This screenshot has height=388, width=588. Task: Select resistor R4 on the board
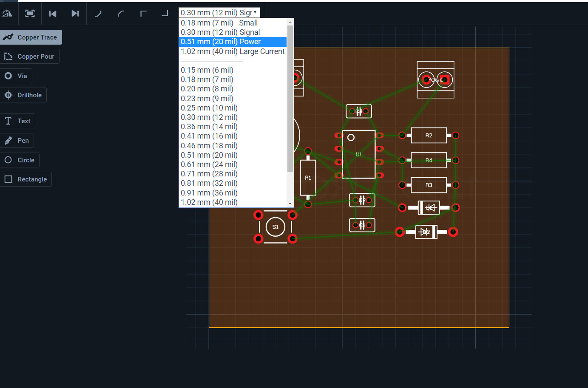[x=429, y=160]
